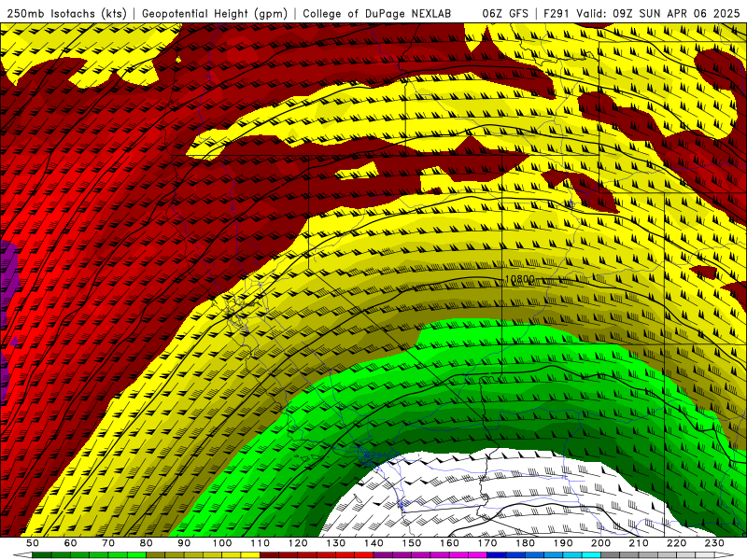
Task: Click the '140' value on the color scale
Action: tap(373, 543)
